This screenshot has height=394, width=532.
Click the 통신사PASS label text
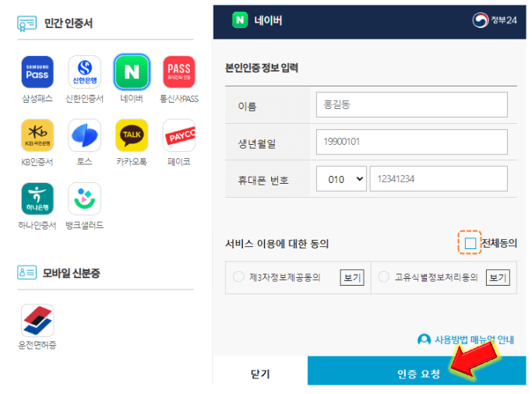179,99
